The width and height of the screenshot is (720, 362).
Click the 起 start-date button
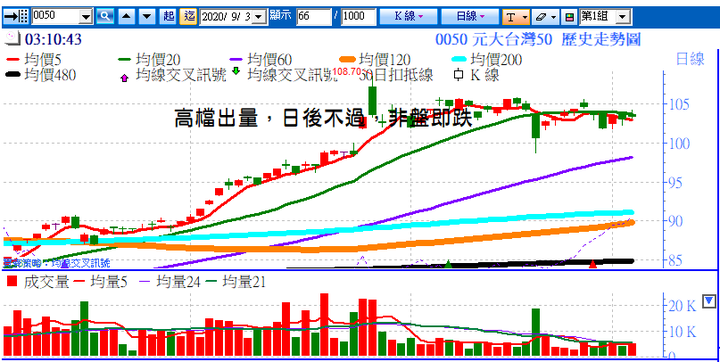pos(169,17)
